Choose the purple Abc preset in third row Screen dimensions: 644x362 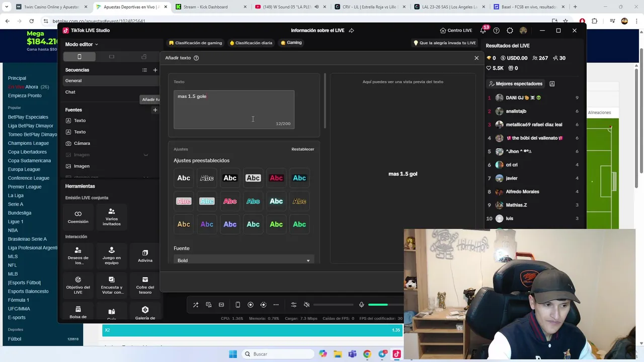click(x=207, y=224)
